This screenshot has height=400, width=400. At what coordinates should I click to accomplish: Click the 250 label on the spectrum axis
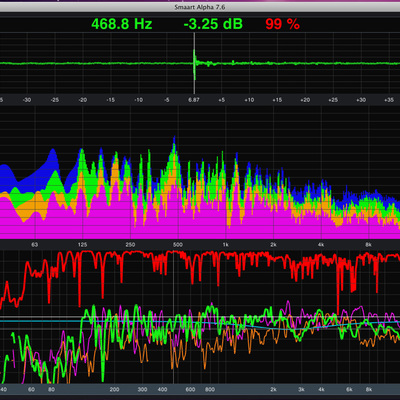130,245
